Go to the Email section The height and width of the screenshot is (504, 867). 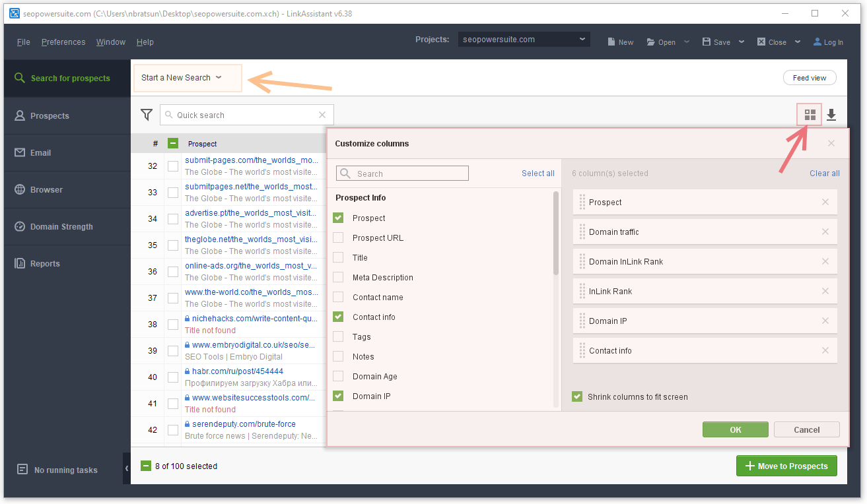pos(40,153)
